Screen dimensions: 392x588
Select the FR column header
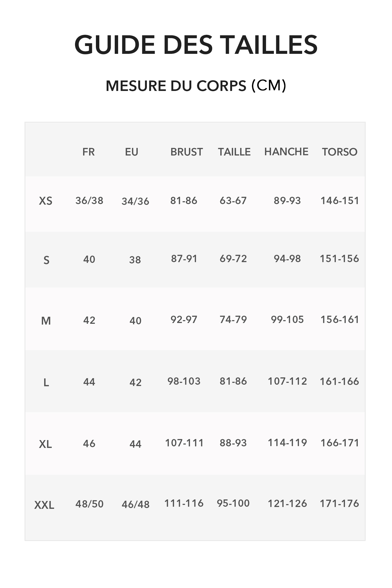pyautogui.click(x=89, y=152)
